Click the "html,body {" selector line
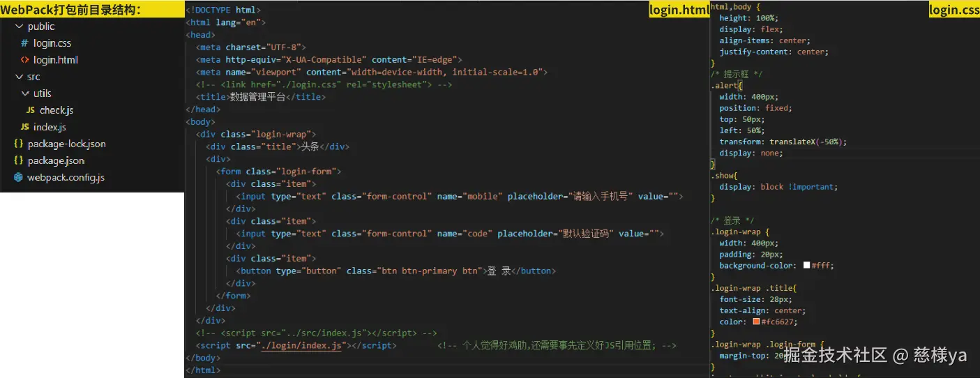 pyautogui.click(x=735, y=6)
